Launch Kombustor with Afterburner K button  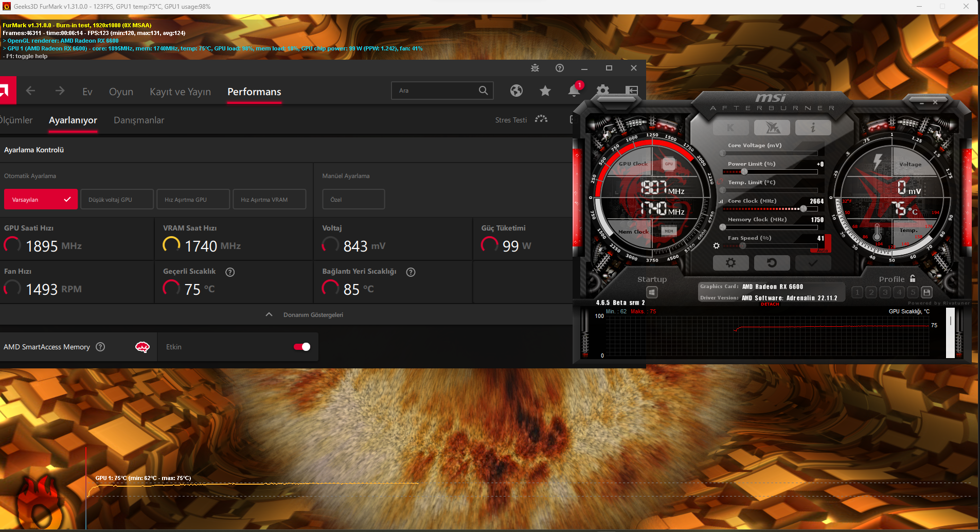(730, 128)
